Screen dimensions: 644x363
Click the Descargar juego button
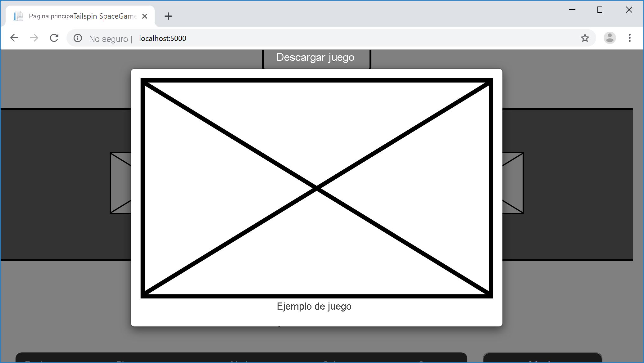click(315, 57)
